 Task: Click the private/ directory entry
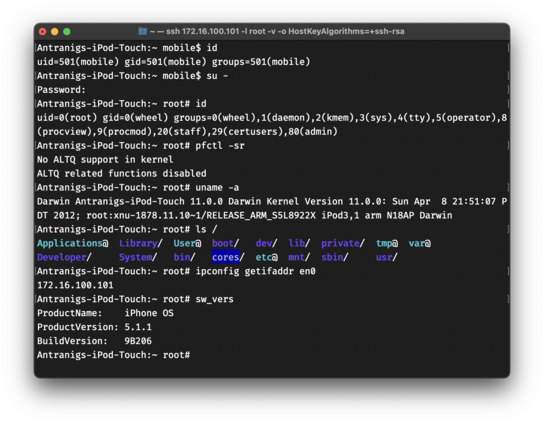[x=343, y=243]
